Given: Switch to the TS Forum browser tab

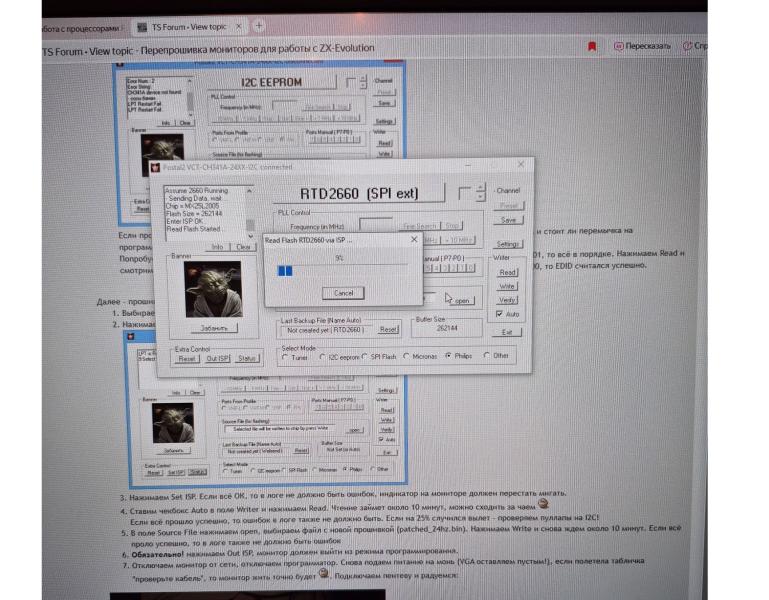Looking at the screenshot, I should pyautogui.click(x=190, y=26).
